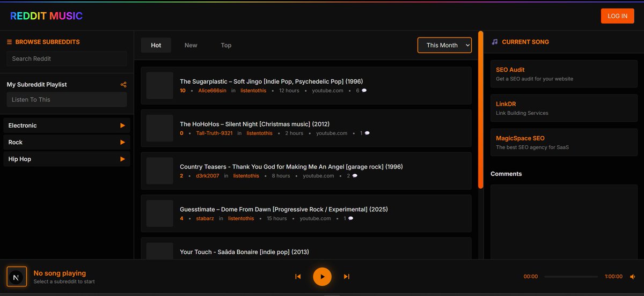The image size is (644, 296).
Task: Expand the Hip Hop category
Action: coord(67,159)
